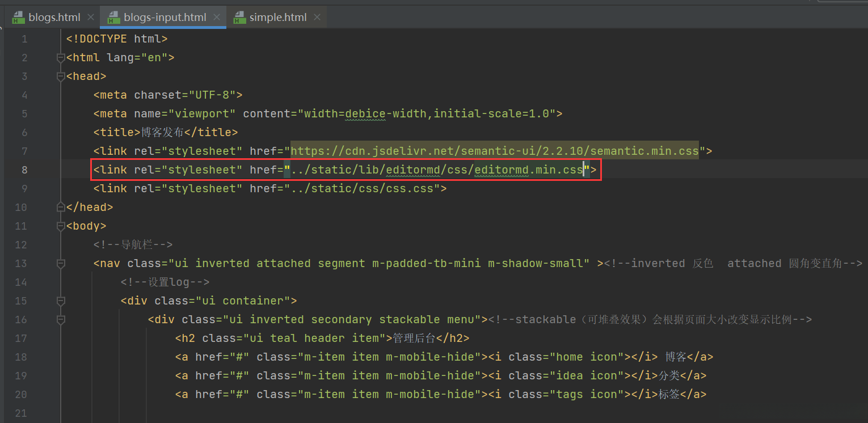This screenshot has width=868, height=423.
Task: Collapse the ui container div on line 15
Action: pyautogui.click(x=61, y=301)
